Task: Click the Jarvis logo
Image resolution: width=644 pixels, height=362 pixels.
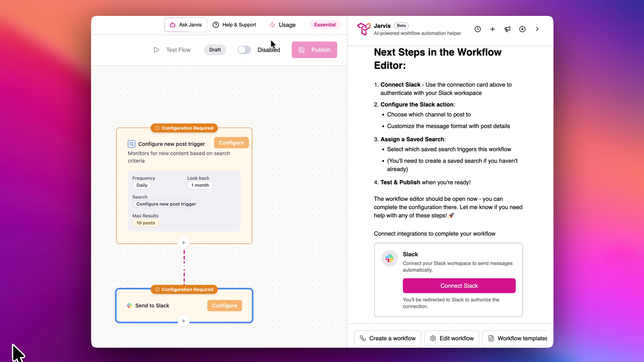Action: point(364,29)
